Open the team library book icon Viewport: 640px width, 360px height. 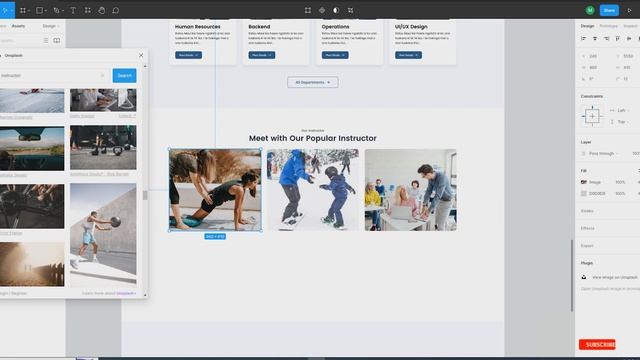tap(57, 40)
